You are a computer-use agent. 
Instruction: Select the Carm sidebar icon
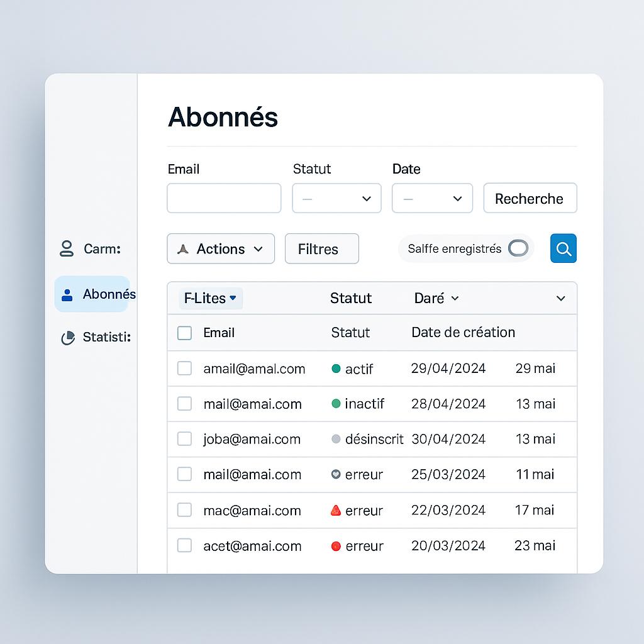coord(66,248)
